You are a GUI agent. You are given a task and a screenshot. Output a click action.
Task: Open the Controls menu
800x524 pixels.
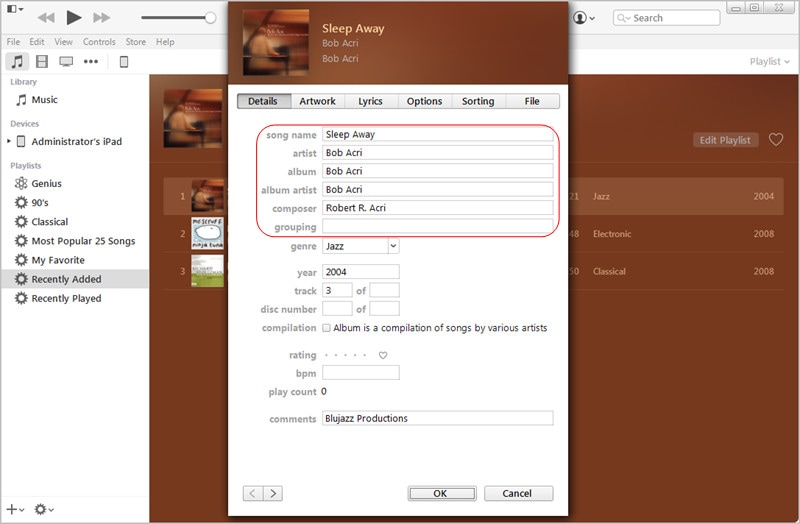(x=99, y=42)
